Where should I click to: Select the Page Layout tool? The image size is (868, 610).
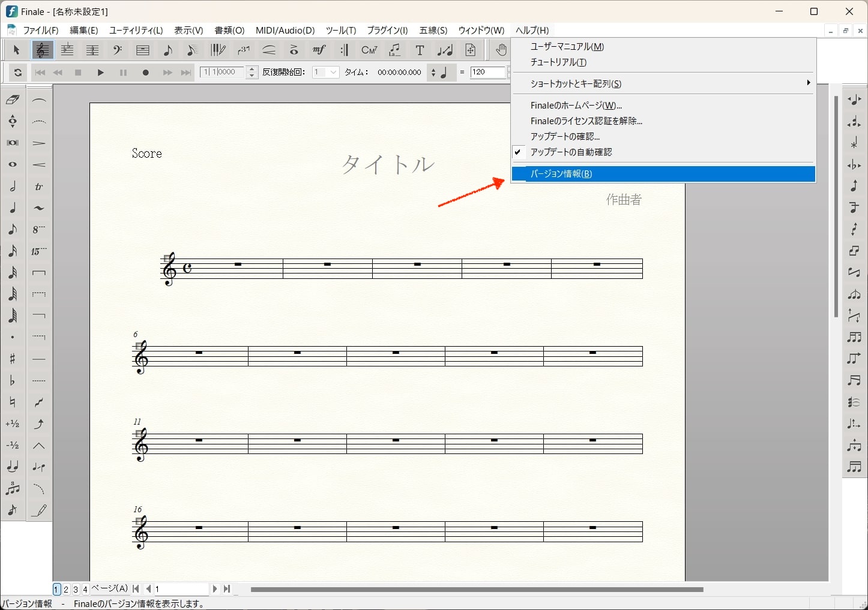470,50
